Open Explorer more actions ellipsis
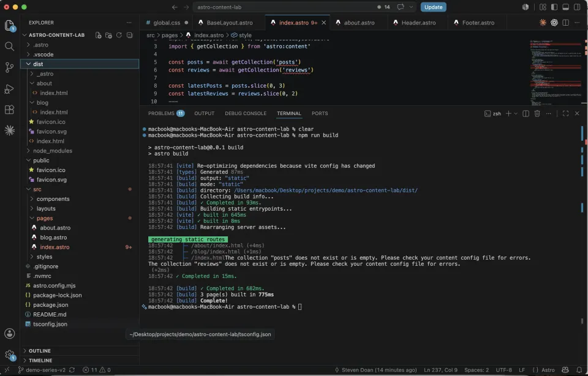The width and height of the screenshot is (588, 376). (129, 23)
